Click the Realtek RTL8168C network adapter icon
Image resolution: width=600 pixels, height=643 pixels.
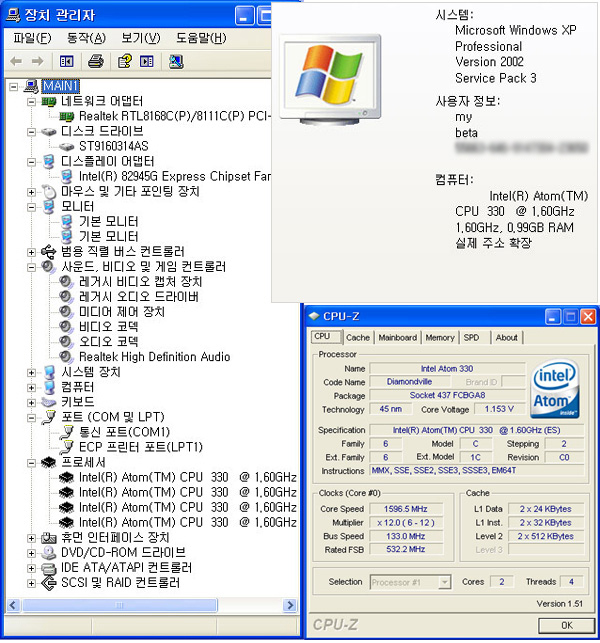pos(66,116)
